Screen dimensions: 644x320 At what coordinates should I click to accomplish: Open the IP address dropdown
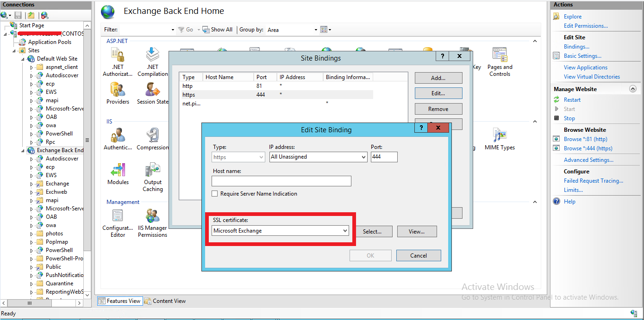coord(363,157)
